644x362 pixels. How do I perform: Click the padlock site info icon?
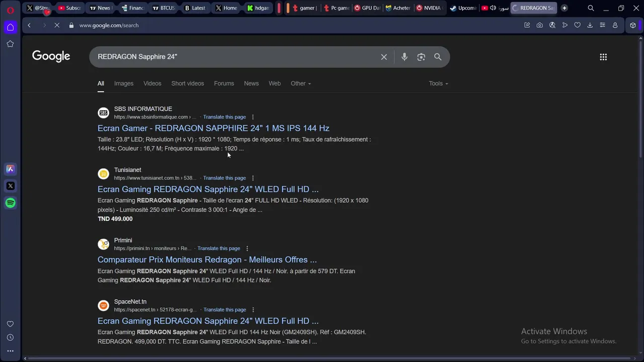pos(71,25)
